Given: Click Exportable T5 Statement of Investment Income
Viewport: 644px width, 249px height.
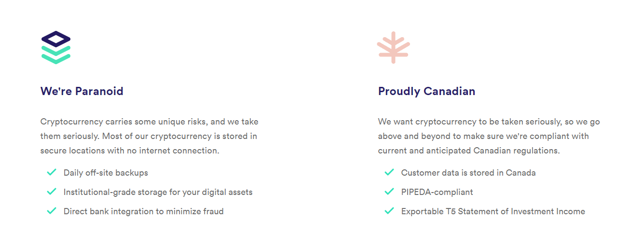Looking at the screenshot, I should 493,211.
